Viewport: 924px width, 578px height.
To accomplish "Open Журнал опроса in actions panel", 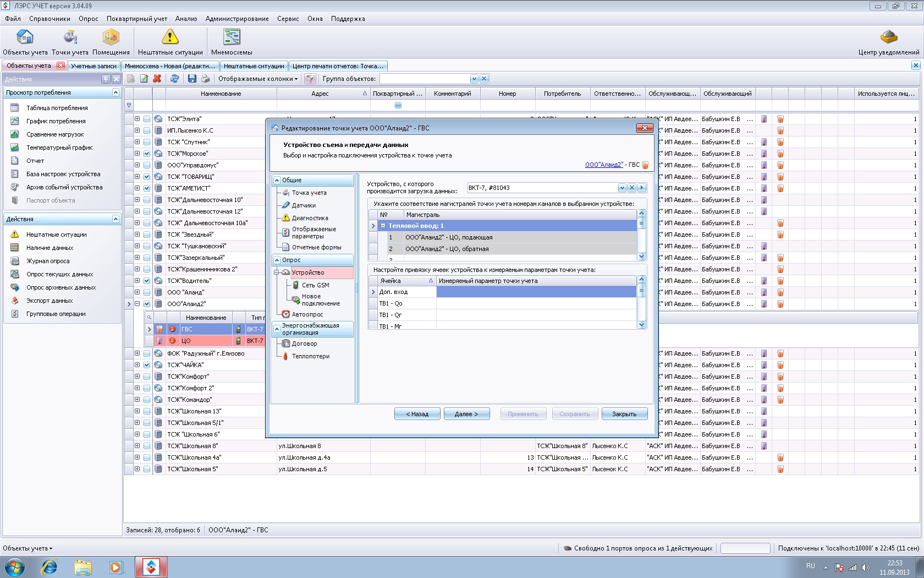I will 48,261.
